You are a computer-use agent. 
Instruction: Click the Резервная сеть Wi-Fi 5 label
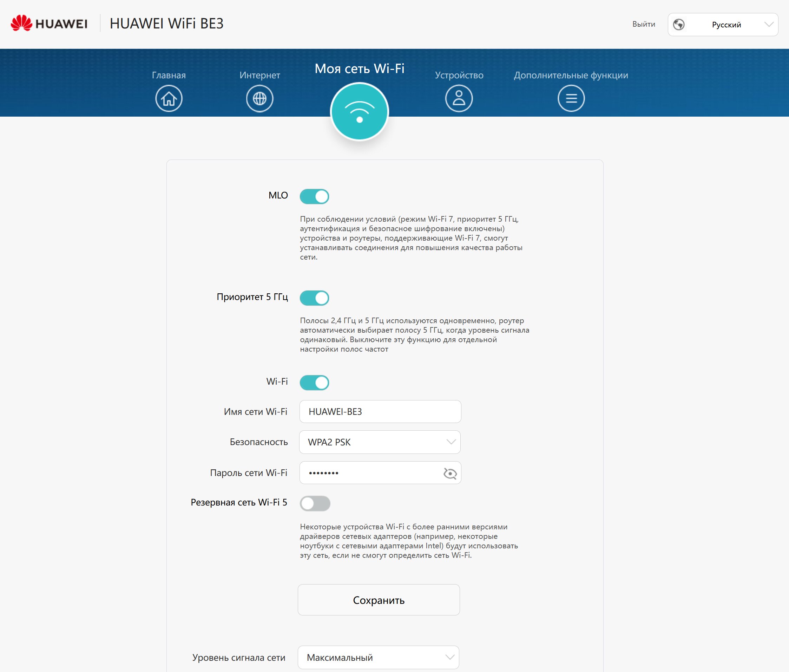239,502
